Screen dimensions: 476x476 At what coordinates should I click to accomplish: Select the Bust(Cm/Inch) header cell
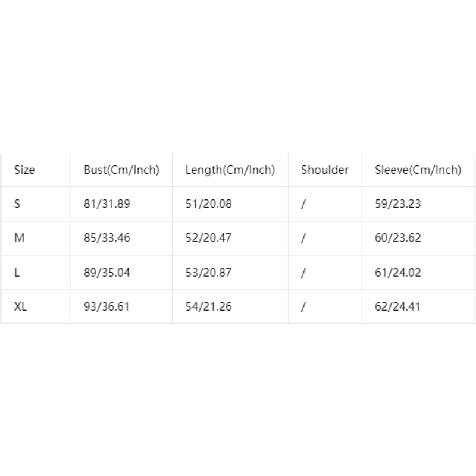tap(121, 170)
